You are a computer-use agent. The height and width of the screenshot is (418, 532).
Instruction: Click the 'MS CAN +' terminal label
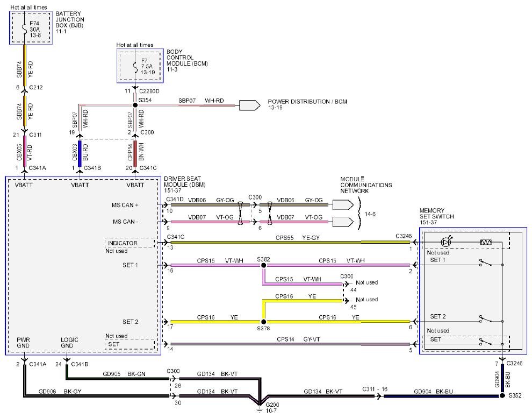point(125,205)
